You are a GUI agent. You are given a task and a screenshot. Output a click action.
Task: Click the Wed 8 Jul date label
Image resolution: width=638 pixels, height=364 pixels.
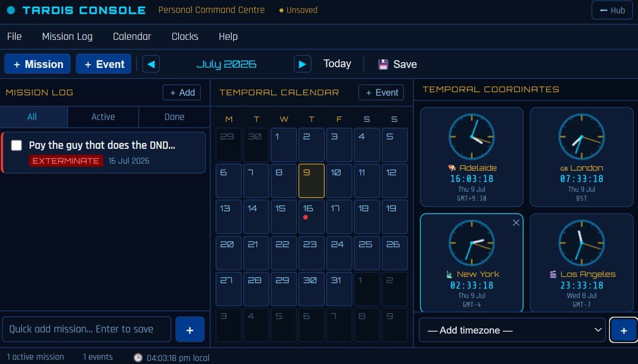pos(582,295)
